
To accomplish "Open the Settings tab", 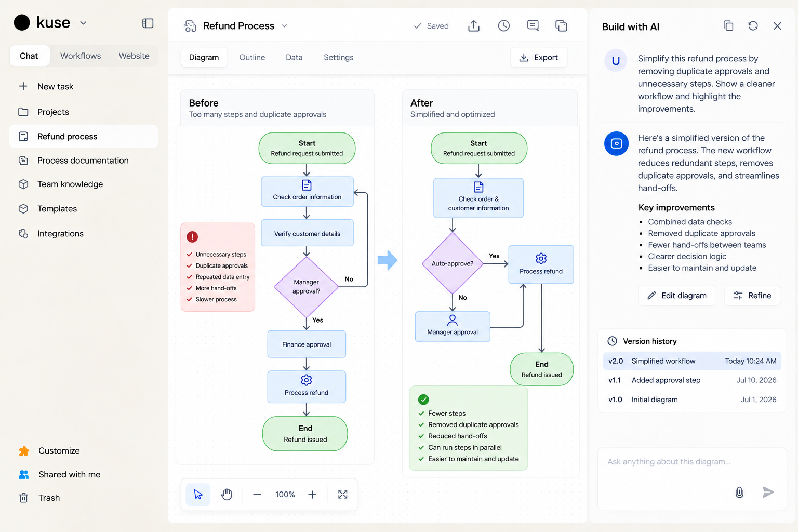I will pyautogui.click(x=338, y=57).
